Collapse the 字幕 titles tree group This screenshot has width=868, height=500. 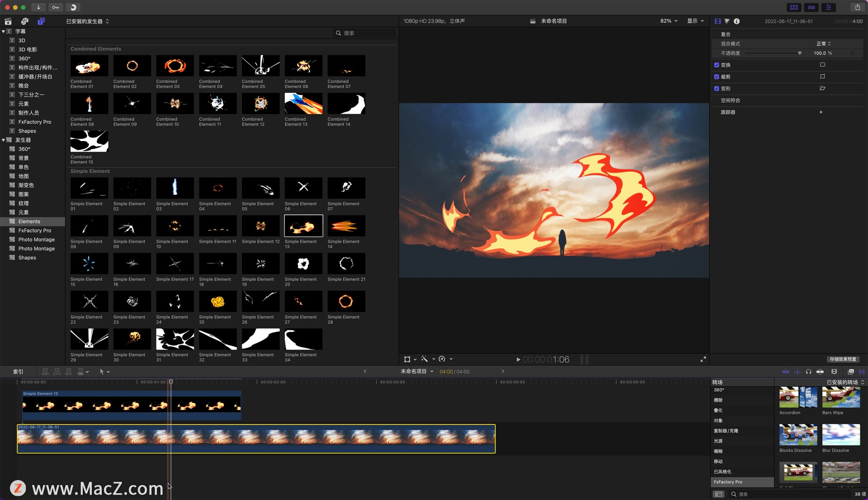click(4, 32)
